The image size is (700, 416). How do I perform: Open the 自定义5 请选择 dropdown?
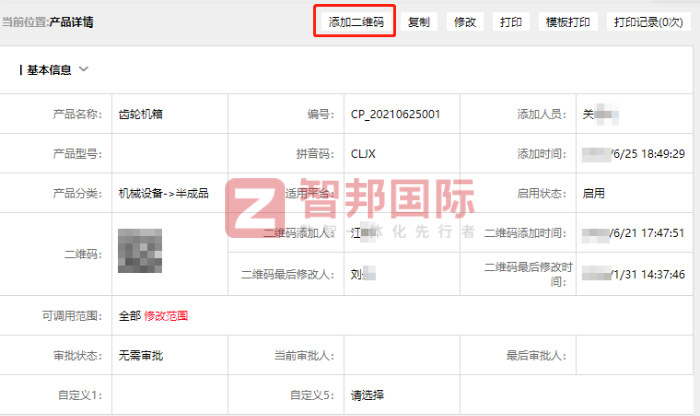click(x=368, y=395)
